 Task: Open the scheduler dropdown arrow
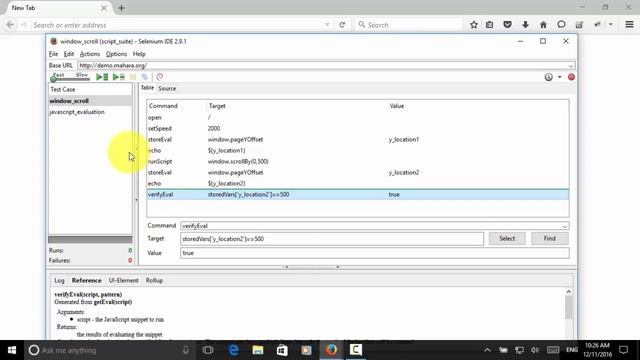tap(560, 77)
